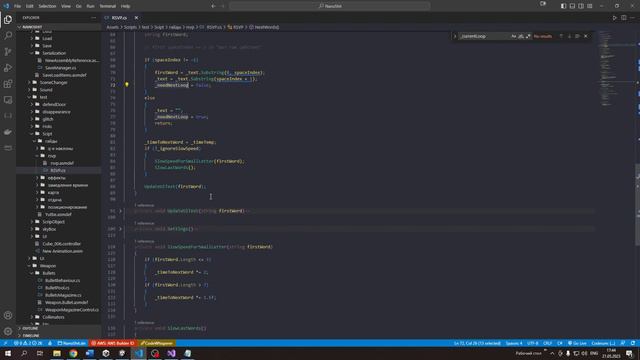Image resolution: width=640 pixels, height=360 pixels.
Task: Open the Help menu
Action: pyautogui.click(x=125, y=6)
